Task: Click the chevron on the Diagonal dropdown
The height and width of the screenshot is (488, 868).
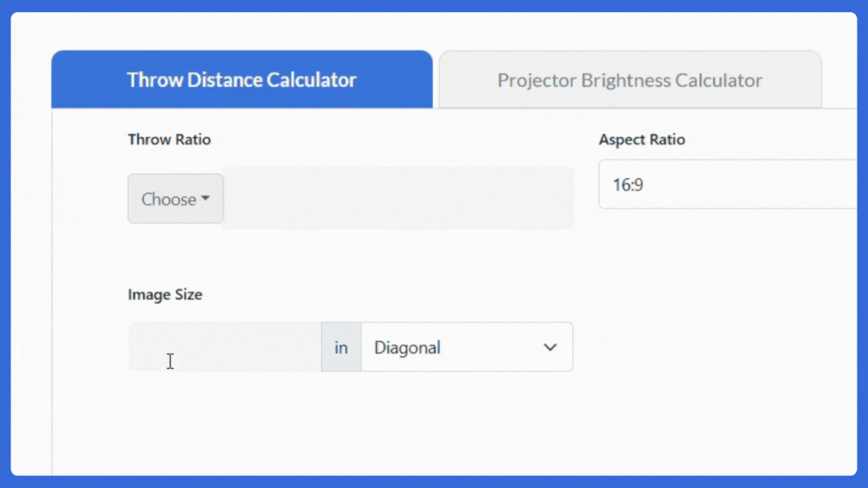Action: [x=549, y=347]
